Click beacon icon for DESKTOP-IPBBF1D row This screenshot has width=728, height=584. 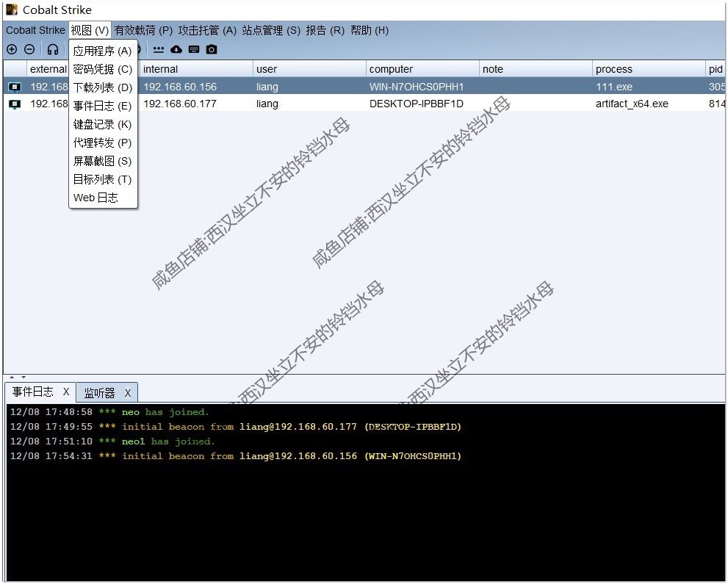15,104
